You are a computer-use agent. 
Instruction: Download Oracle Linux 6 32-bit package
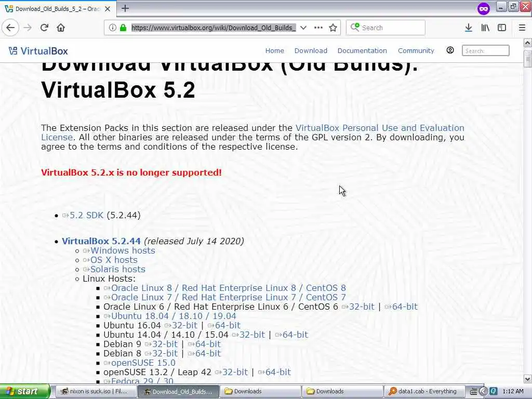click(358, 307)
